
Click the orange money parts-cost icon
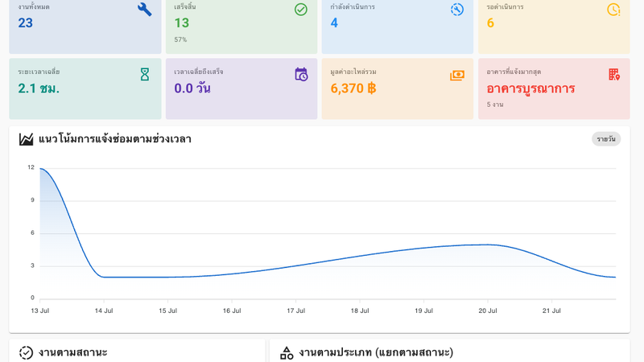457,75
